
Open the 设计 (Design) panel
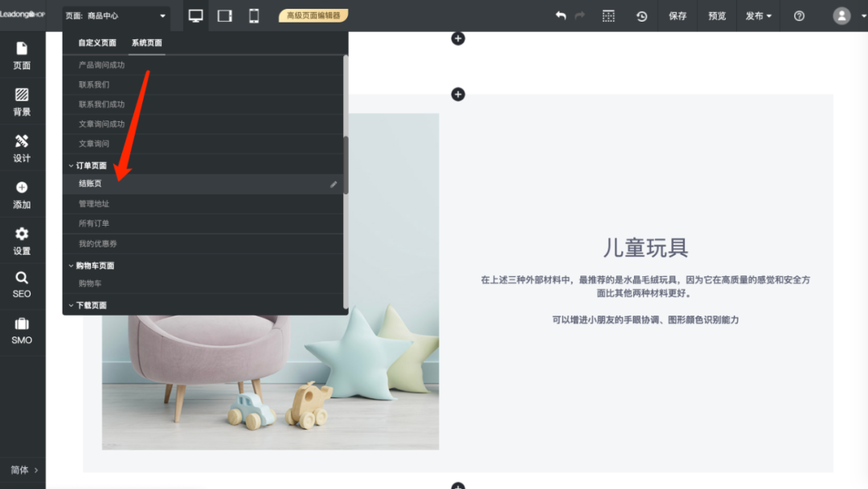pos(22,148)
